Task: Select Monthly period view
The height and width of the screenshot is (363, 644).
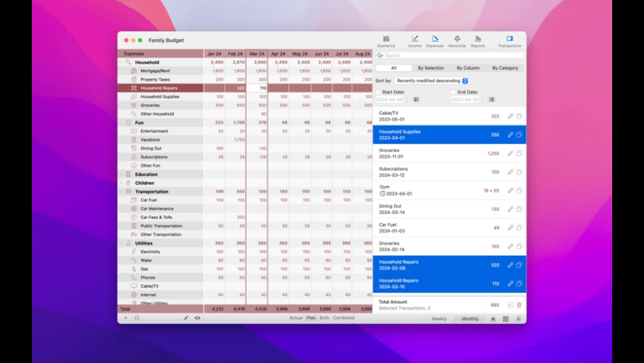Action: point(470,319)
